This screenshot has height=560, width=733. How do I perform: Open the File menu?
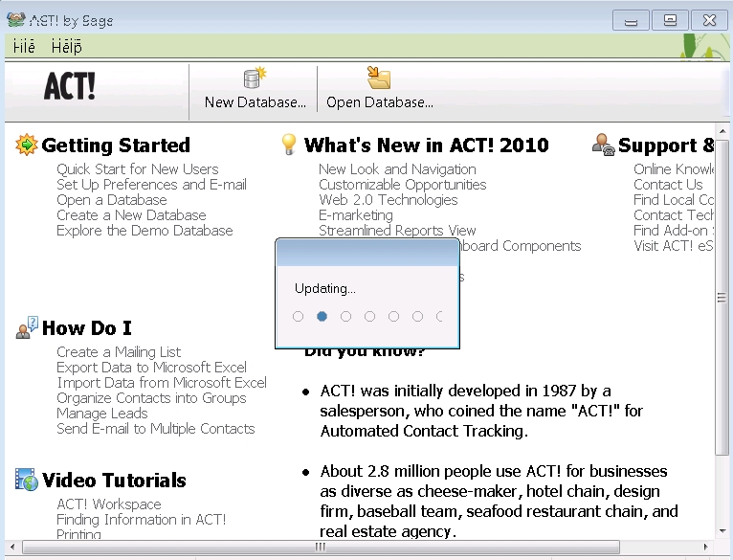point(24,47)
